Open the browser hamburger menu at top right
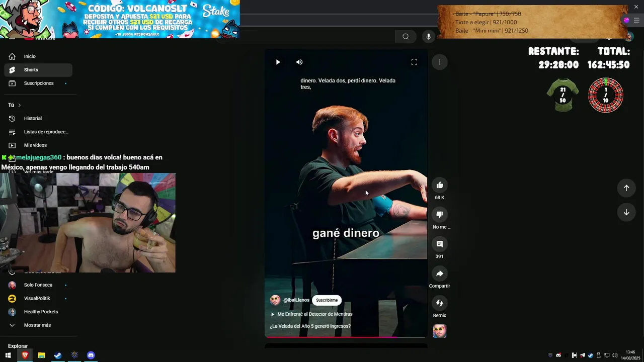644x362 pixels. click(636, 21)
